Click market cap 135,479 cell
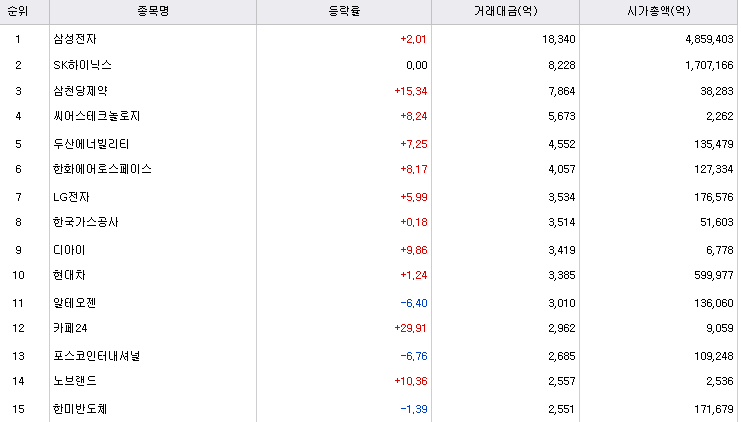The width and height of the screenshot is (741, 422). pyautogui.click(x=714, y=144)
